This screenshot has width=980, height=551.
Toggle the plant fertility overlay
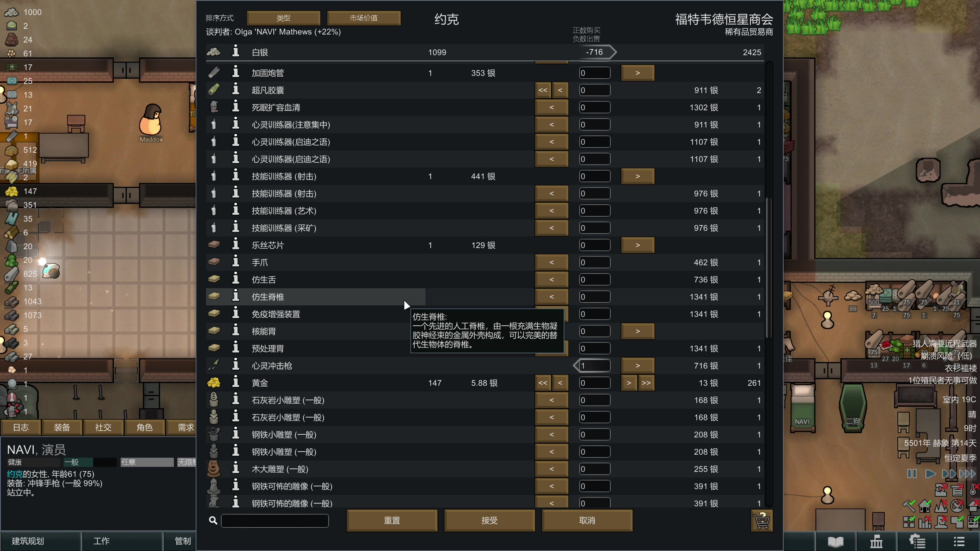(957, 506)
